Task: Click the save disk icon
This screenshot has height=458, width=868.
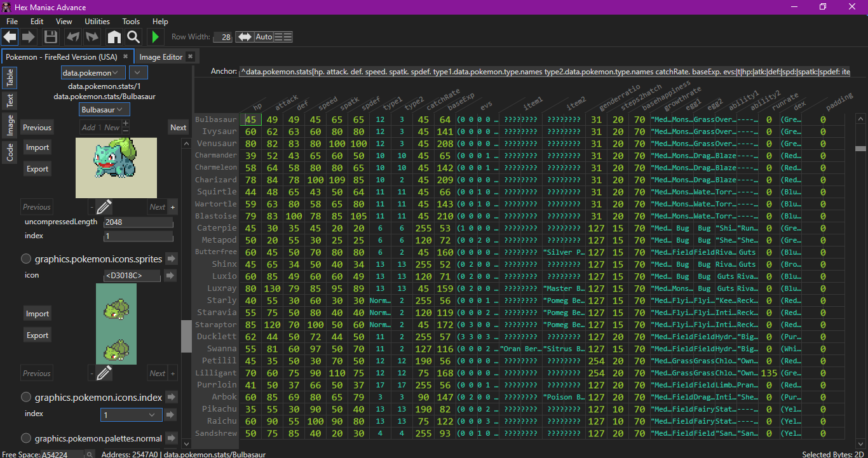Action: pyautogui.click(x=51, y=37)
